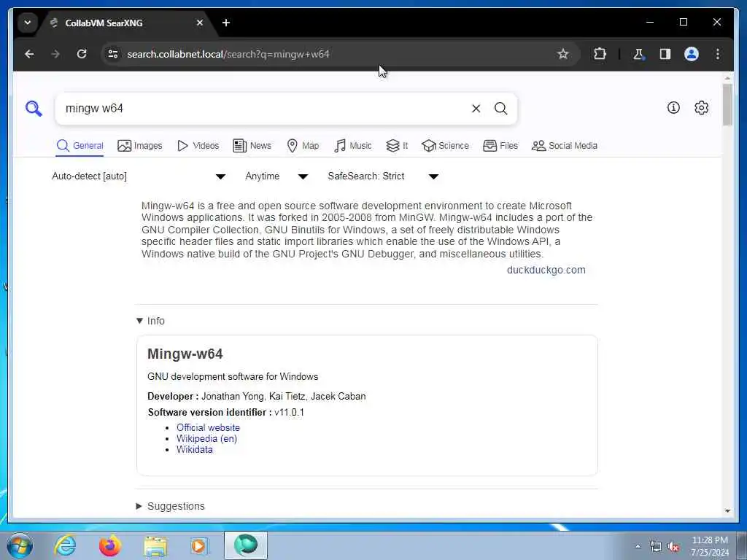The width and height of the screenshot is (747, 560).
Task: Click the volume muted tray icon
Action: (673, 546)
